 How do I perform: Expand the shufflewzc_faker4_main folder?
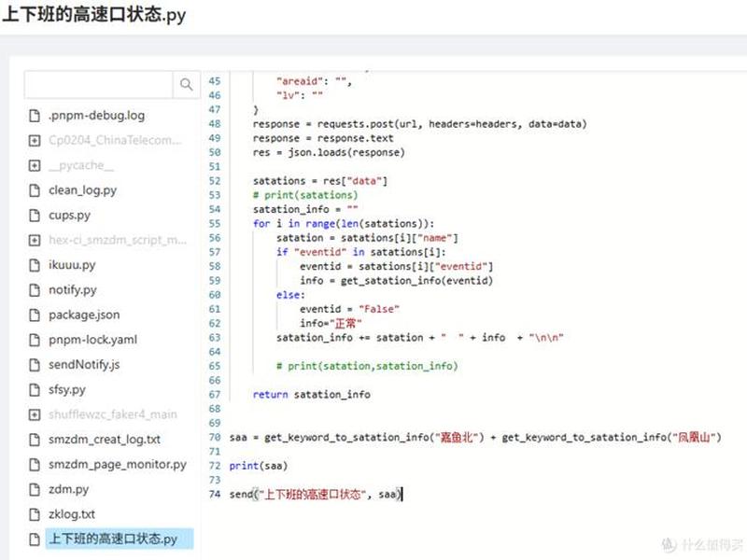pos(35,414)
